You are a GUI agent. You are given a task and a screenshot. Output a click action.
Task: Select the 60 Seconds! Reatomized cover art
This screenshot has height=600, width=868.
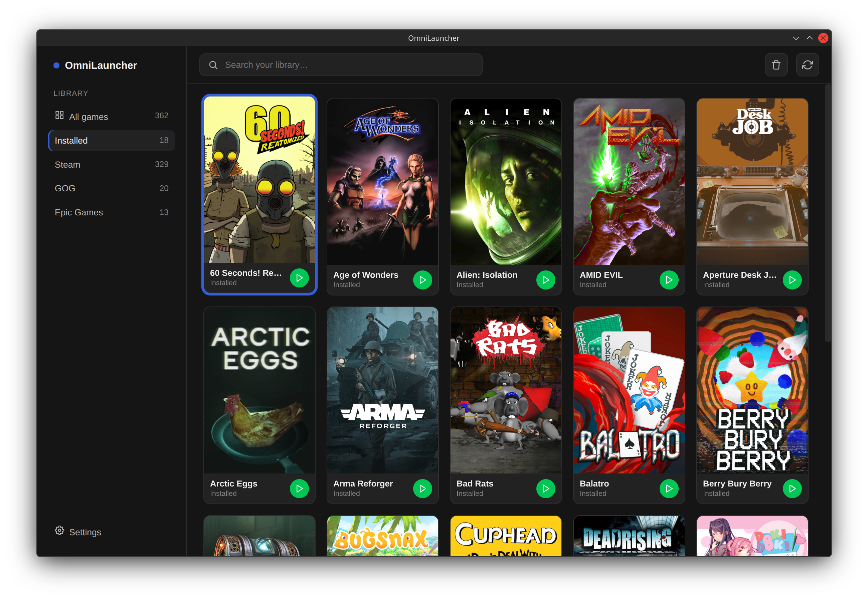coord(259,180)
